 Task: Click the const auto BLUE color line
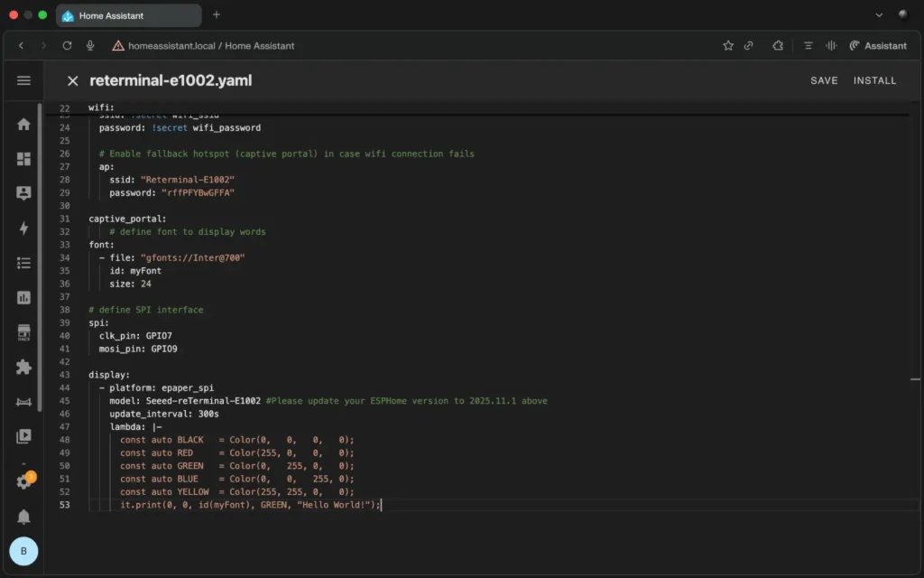(237, 479)
